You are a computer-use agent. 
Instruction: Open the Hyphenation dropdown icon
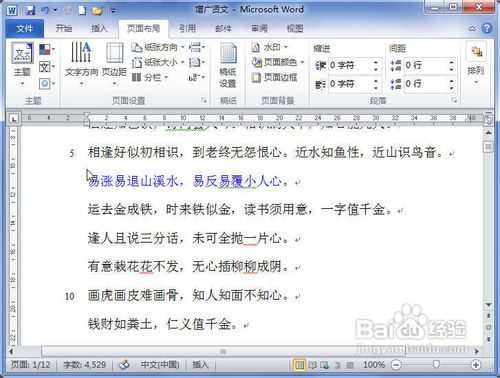pyautogui.click(x=197, y=78)
